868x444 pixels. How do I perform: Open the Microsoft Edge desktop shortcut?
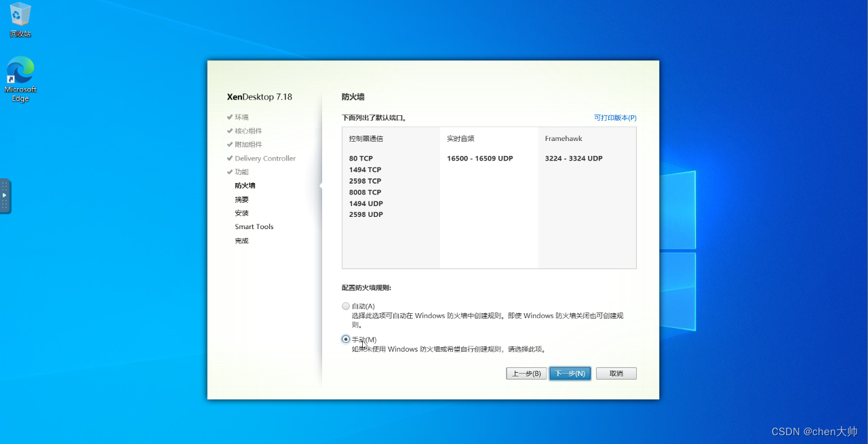coord(20,79)
